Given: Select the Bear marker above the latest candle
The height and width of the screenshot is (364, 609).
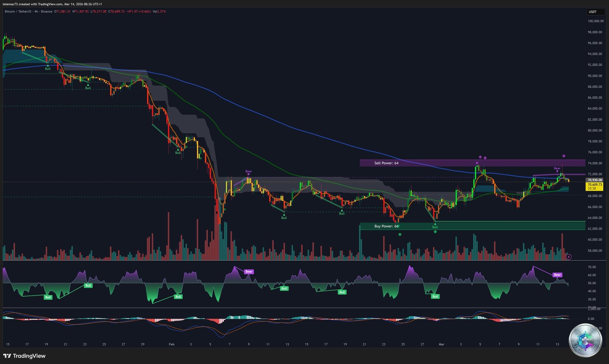Looking at the screenshot, I should pos(556,169).
